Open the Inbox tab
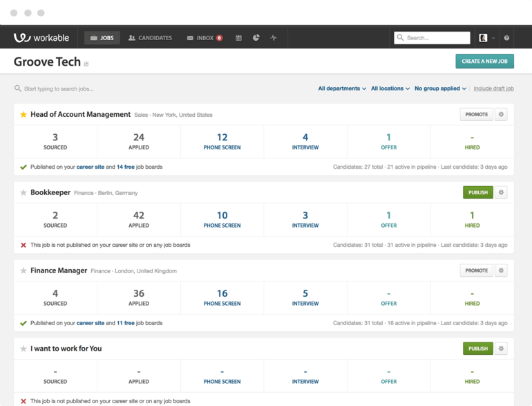 tap(205, 38)
